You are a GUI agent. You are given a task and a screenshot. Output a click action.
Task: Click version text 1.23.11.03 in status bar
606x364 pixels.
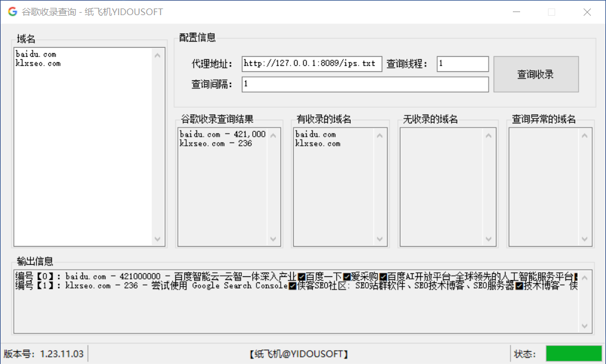pyautogui.click(x=62, y=354)
